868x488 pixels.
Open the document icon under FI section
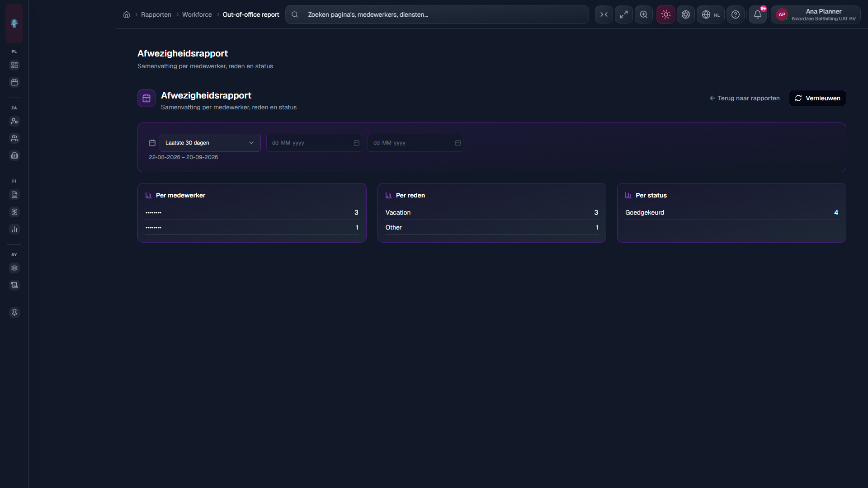[14, 195]
